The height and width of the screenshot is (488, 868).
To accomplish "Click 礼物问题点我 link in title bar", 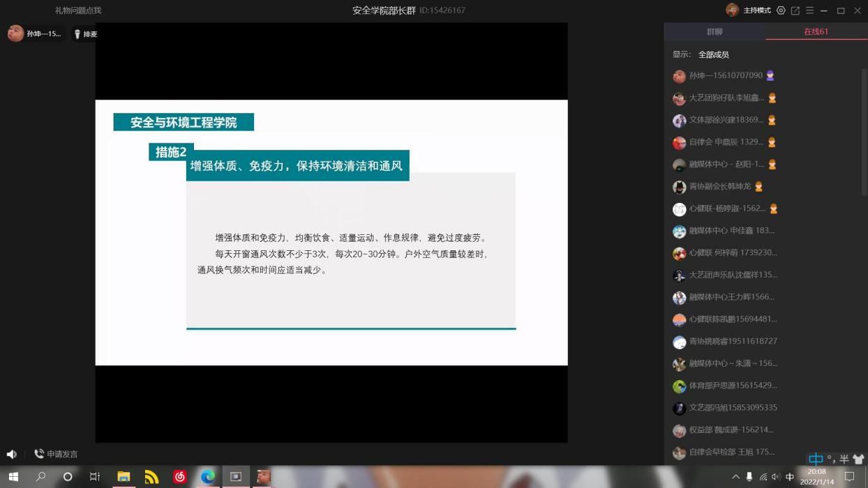I will tap(78, 10).
